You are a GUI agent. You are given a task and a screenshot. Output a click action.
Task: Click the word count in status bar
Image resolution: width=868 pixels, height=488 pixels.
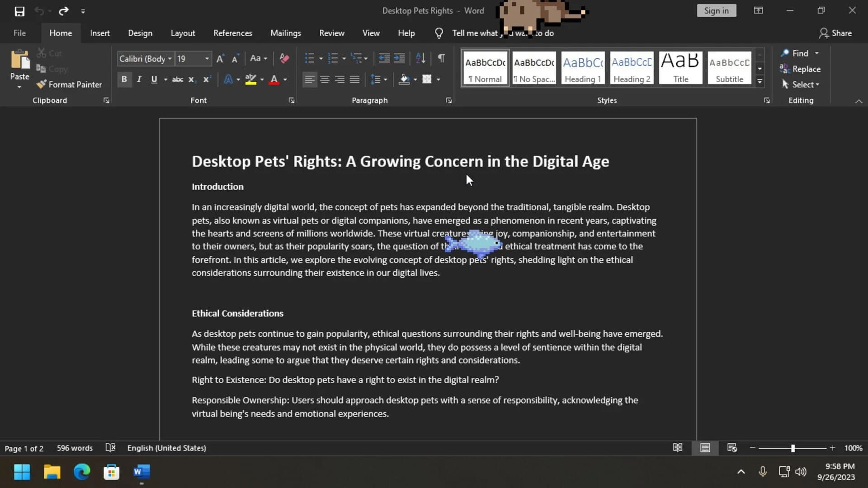[74, 448]
